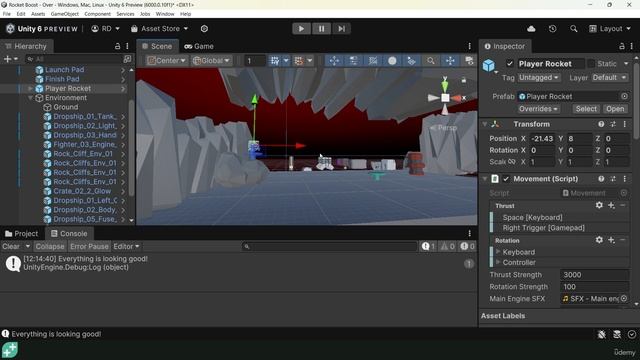Open the undo history icon
This screenshot has height=360, width=640.
tap(552, 29)
